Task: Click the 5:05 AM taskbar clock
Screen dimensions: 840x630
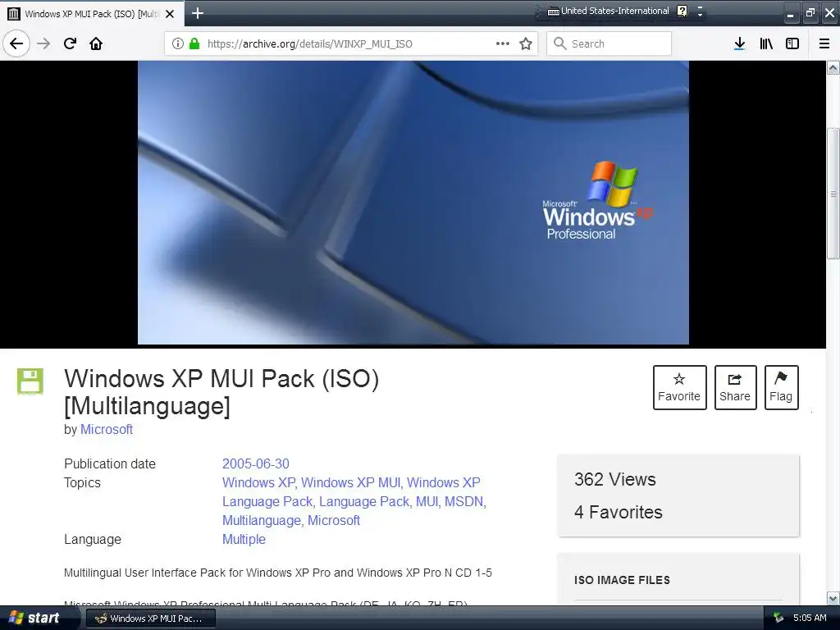Action: click(810, 618)
